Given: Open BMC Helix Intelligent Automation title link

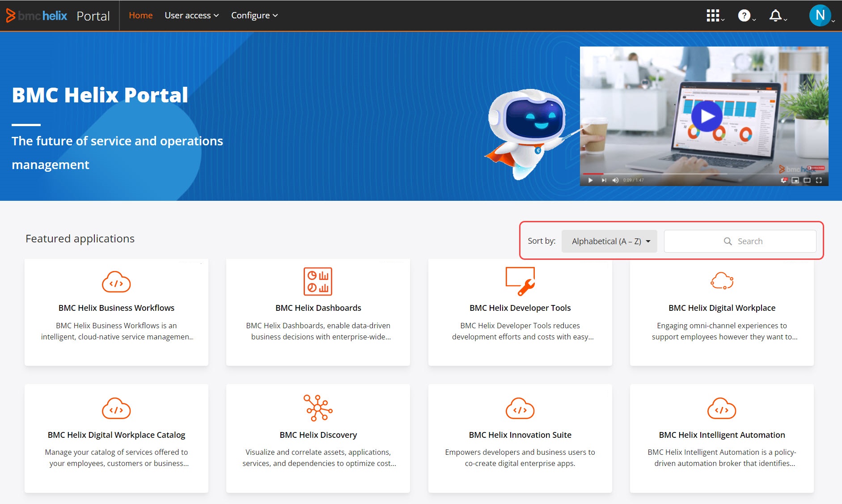Looking at the screenshot, I should tap(722, 435).
